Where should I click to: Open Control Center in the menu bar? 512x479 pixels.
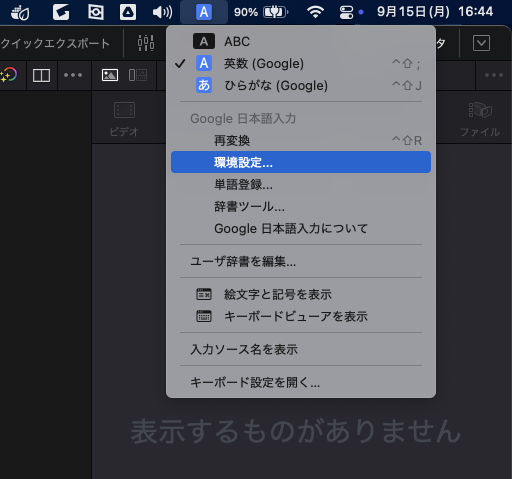346,13
